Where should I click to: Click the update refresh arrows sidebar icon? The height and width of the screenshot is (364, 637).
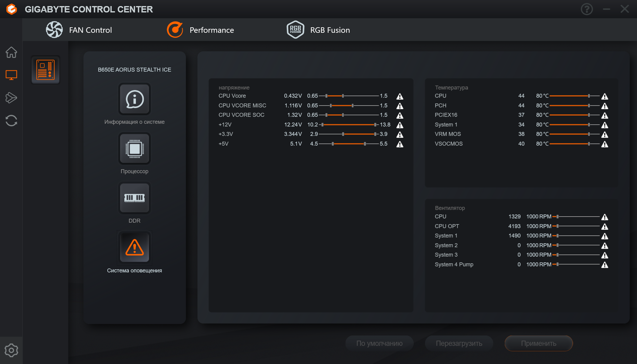(11, 120)
